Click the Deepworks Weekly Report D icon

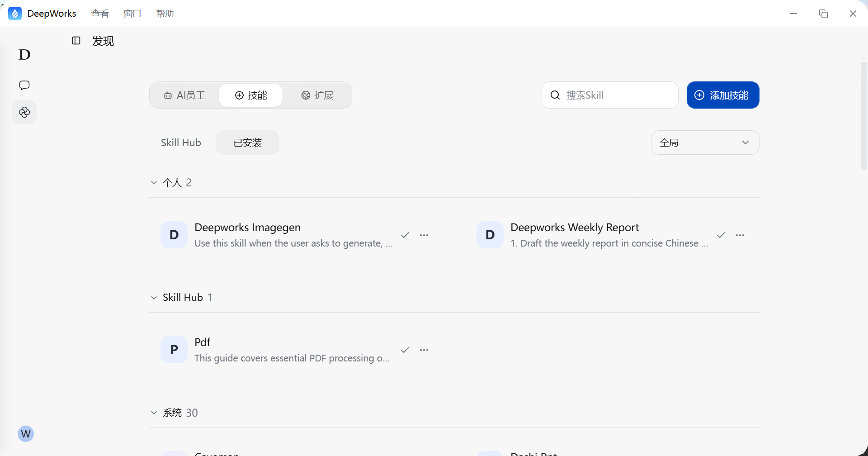tap(490, 235)
